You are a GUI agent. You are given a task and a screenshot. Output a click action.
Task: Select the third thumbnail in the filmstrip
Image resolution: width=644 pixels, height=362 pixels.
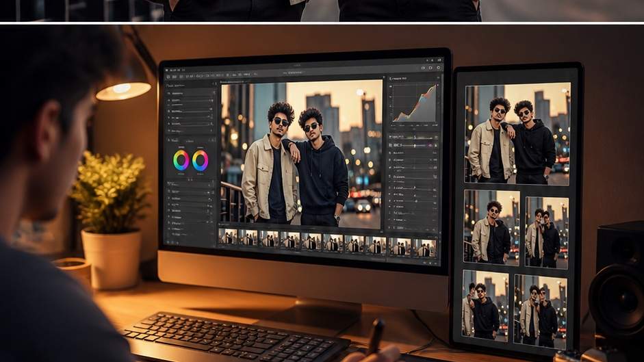point(269,238)
